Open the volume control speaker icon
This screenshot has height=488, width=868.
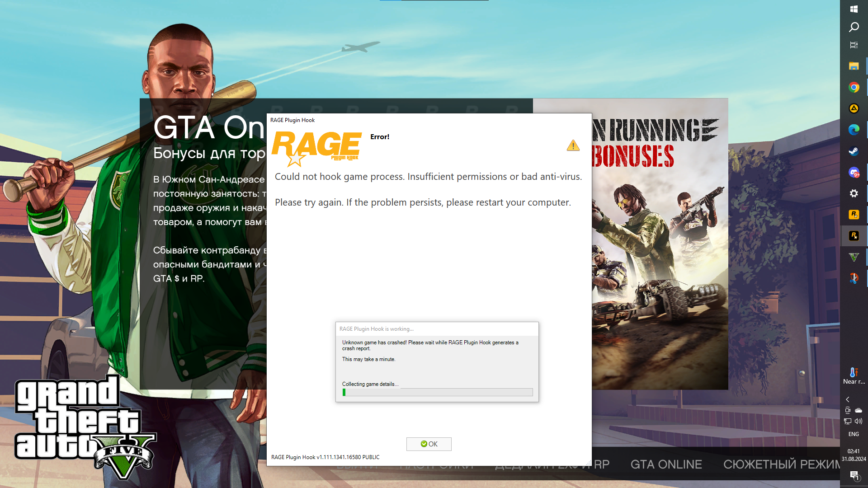click(859, 421)
